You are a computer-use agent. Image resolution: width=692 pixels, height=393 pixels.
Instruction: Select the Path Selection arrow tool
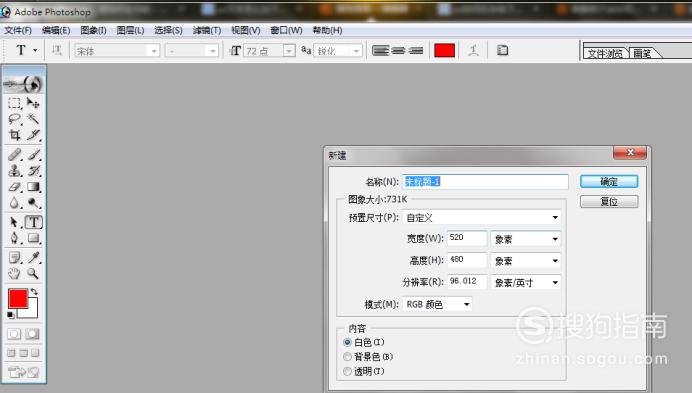15,222
